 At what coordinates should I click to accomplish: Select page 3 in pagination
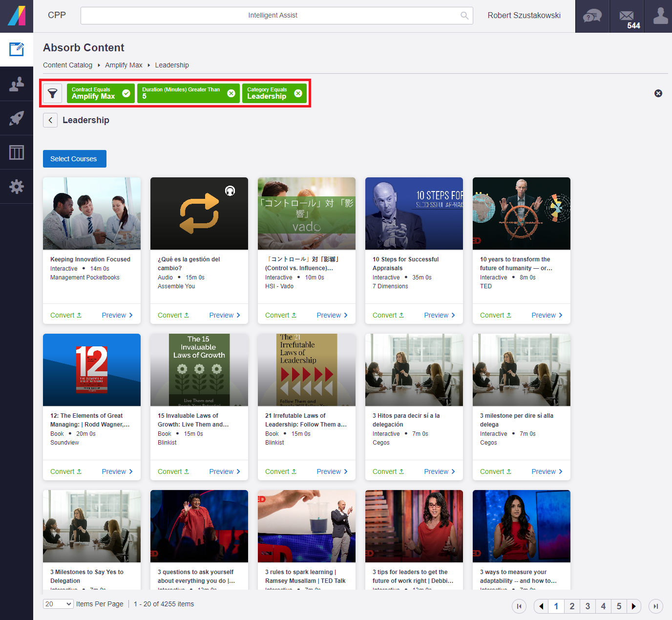click(x=588, y=606)
